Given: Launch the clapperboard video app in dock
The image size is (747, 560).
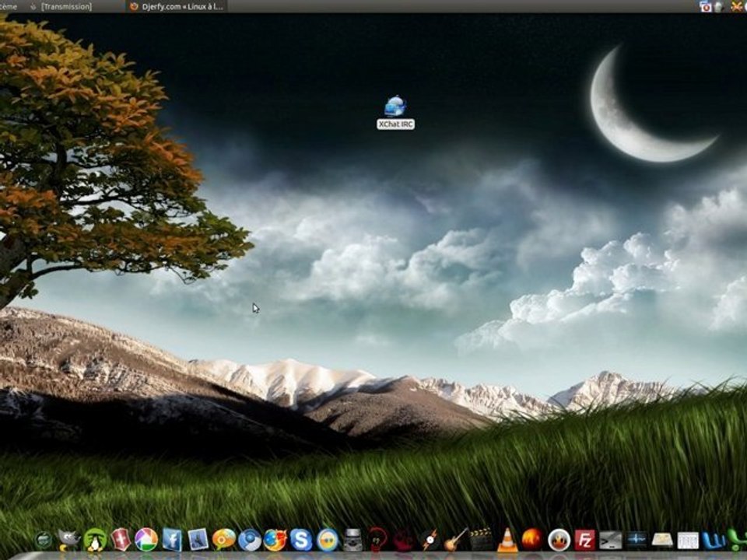Looking at the screenshot, I should point(481,539).
